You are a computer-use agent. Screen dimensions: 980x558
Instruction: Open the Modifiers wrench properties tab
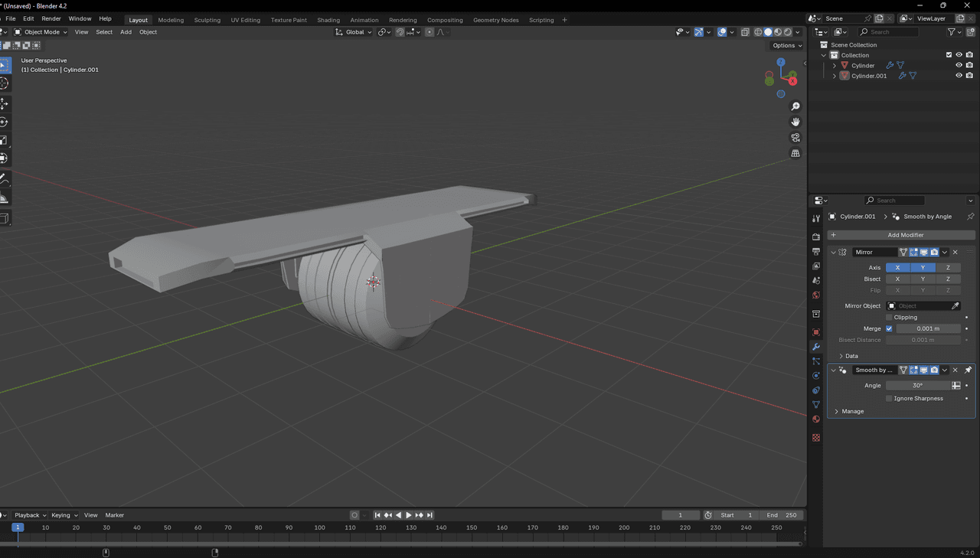(816, 347)
